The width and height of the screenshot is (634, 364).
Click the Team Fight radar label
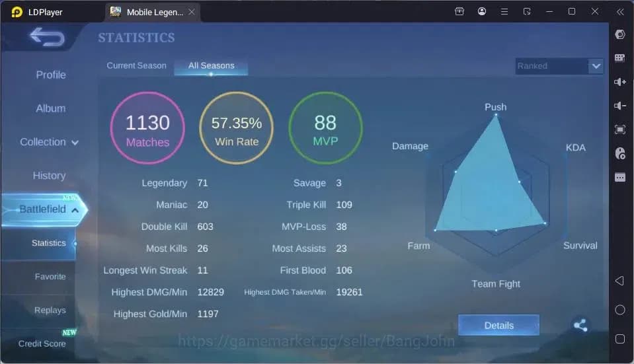(x=496, y=284)
